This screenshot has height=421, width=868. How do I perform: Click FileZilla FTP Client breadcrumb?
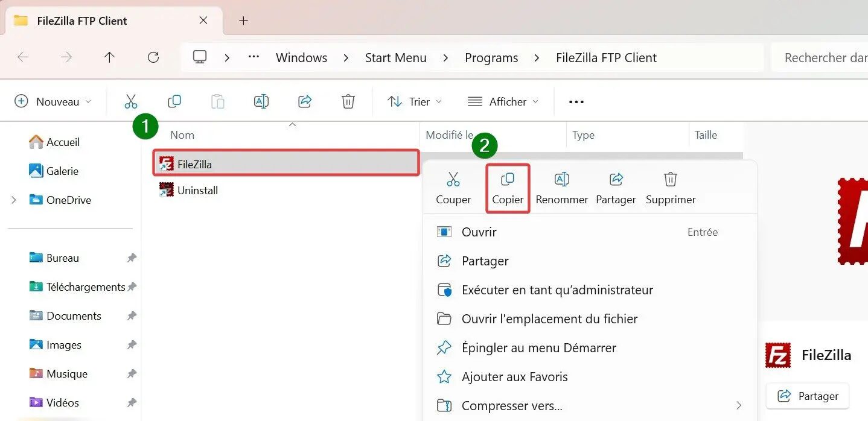point(606,58)
